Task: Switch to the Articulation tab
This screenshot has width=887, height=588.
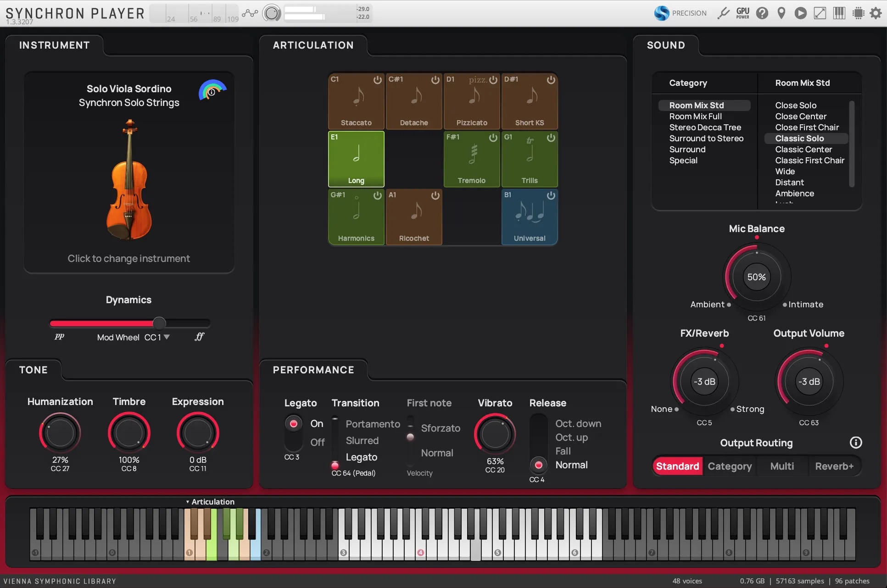Action: pos(313,45)
